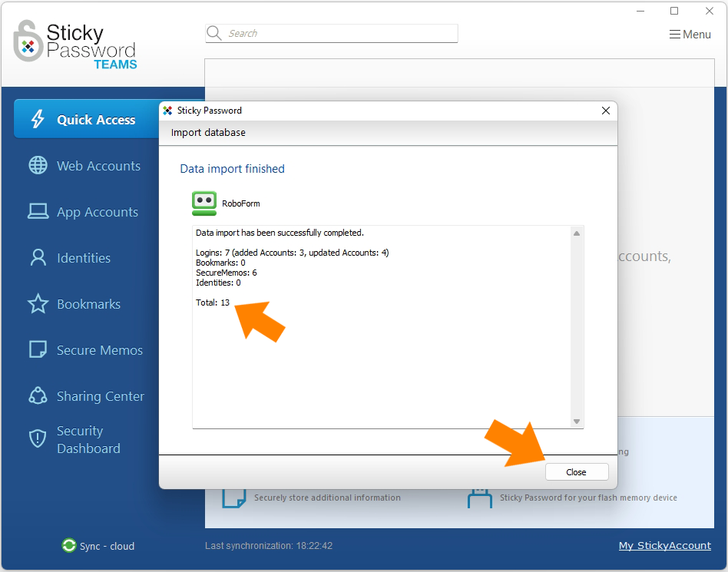728x572 pixels.
Task: Dismiss the Import database dialog with X
Action: [x=605, y=111]
